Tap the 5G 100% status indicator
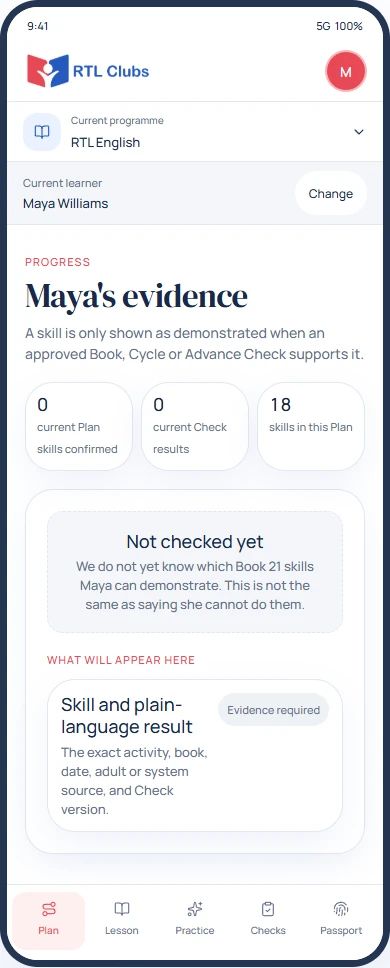 (x=339, y=27)
